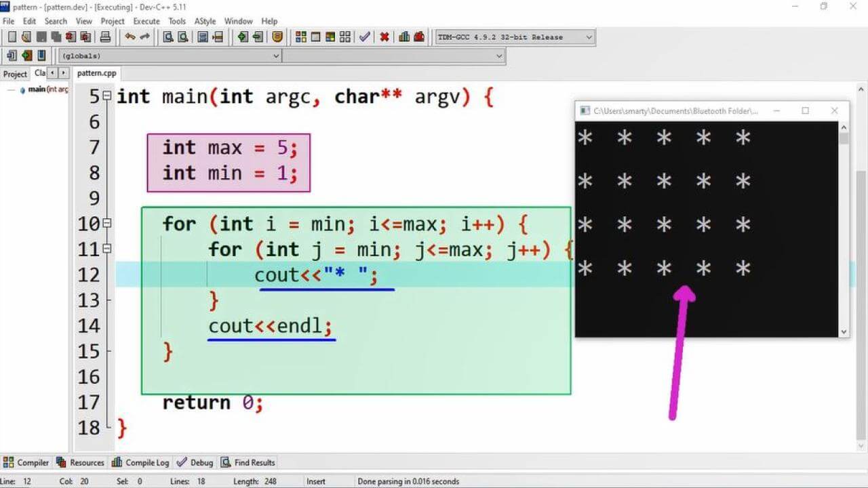Create a new source file
This screenshot has width=868, height=488.
point(12,37)
